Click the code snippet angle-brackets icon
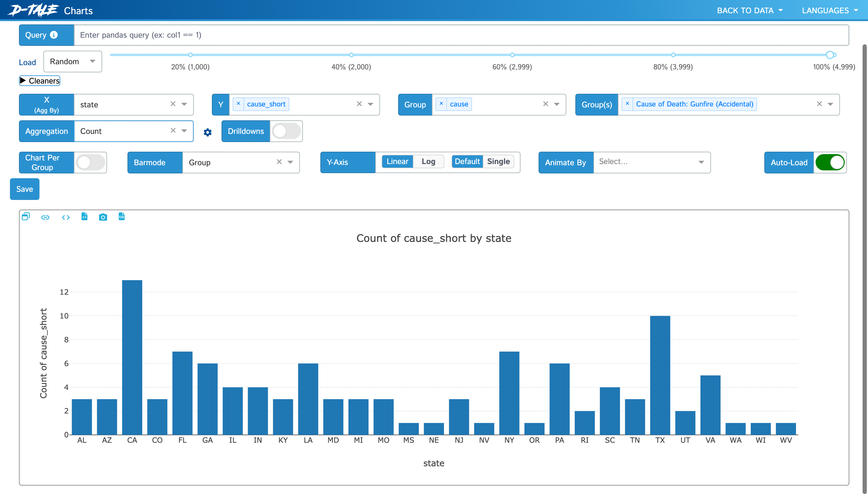 coord(66,217)
